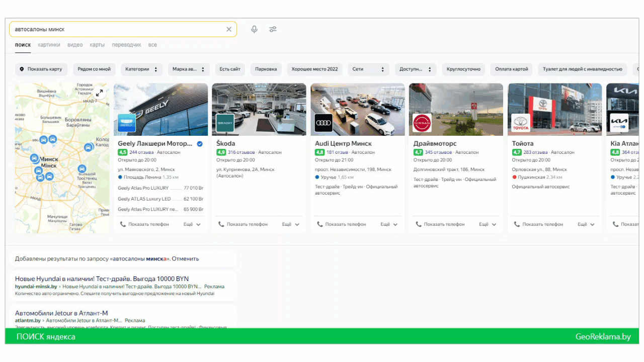Open the Geely showroom photo
The height and width of the screenshot is (362, 644).
160,109
